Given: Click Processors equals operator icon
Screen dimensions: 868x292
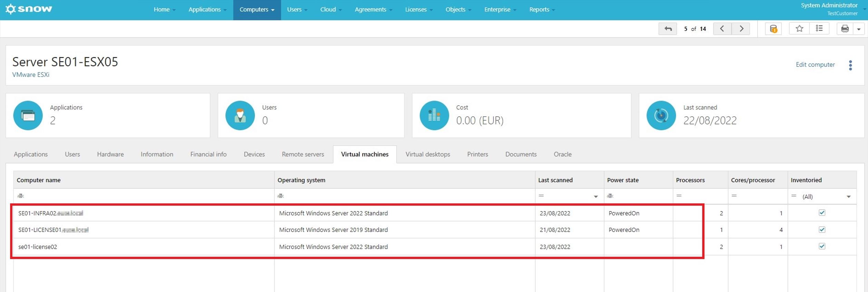Looking at the screenshot, I should point(679,196).
